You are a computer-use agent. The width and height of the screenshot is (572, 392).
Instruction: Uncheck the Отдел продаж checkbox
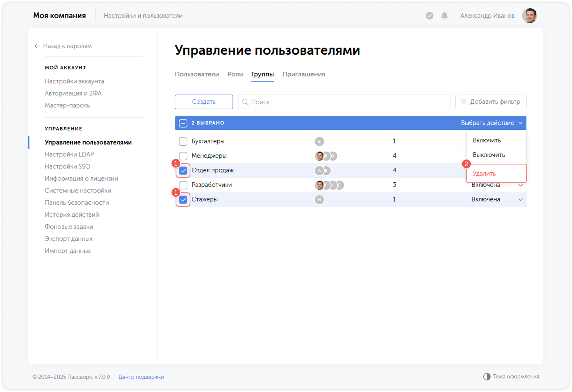(183, 170)
